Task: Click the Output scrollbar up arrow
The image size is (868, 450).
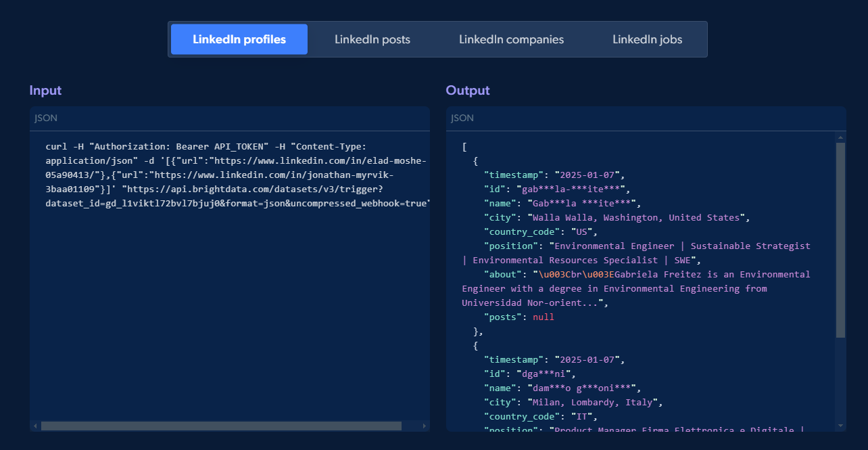Action: tap(840, 137)
